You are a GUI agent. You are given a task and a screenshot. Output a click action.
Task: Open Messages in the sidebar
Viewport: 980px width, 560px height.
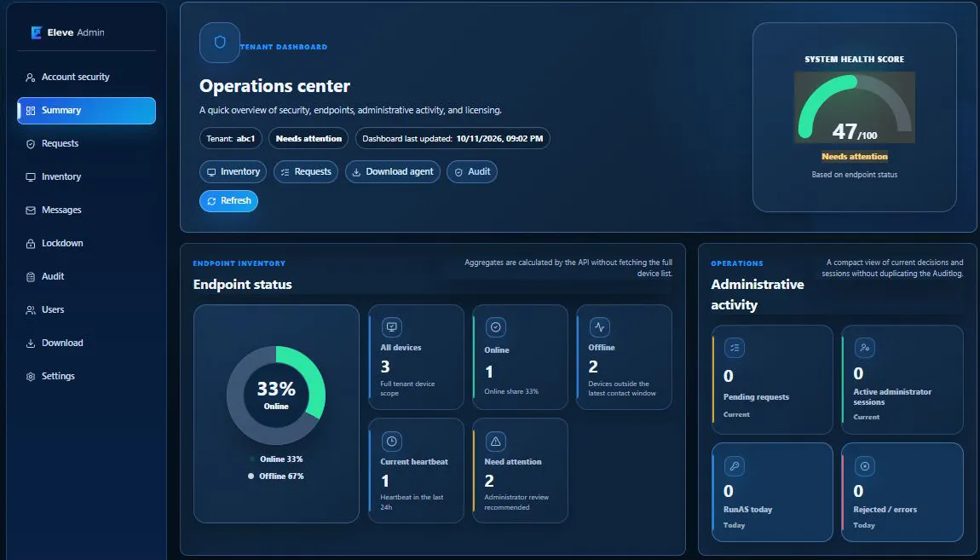(x=86, y=210)
